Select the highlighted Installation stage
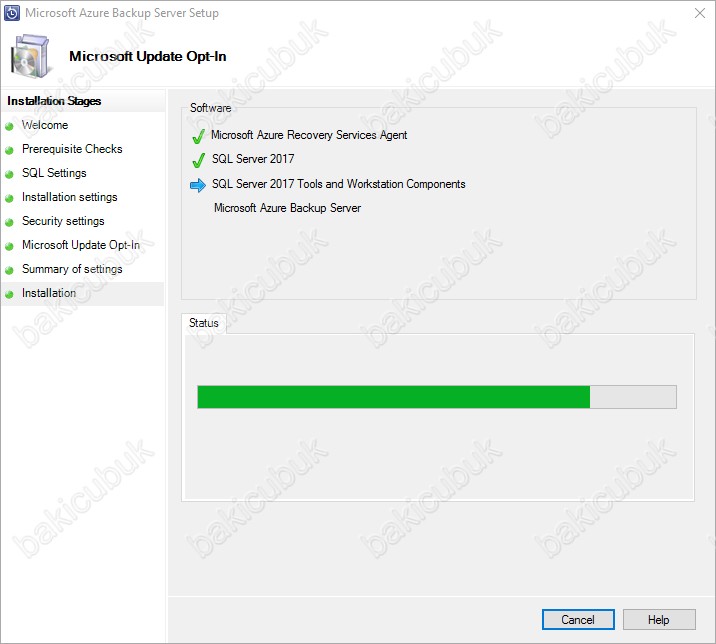Screen dimensions: 716x644 tap(82, 293)
